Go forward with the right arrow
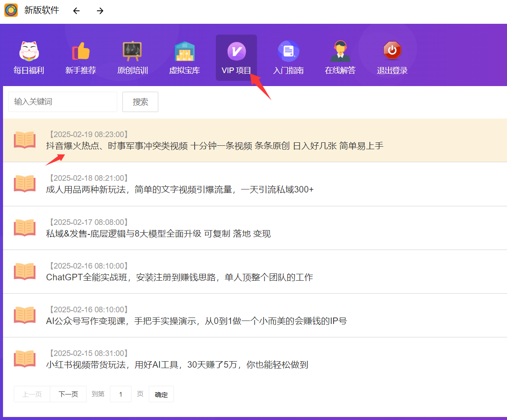507x420 pixels. [x=100, y=11]
